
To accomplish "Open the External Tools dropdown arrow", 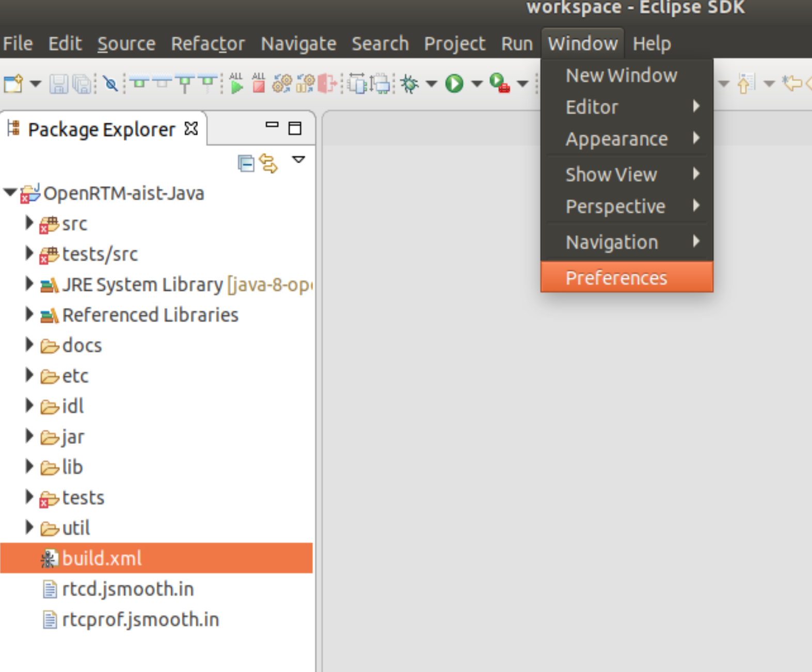I will pyautogui.click(x=522, y=84).
